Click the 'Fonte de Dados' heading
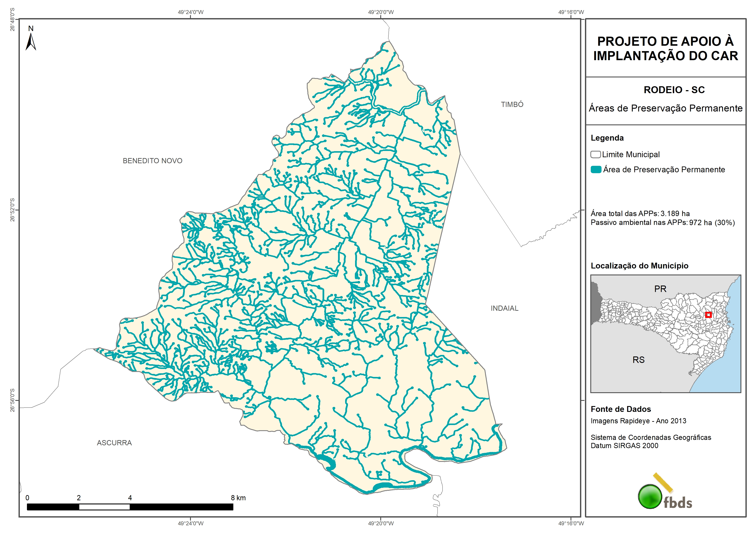This screenshot has height=535, width=756. [x=621, y=409]
